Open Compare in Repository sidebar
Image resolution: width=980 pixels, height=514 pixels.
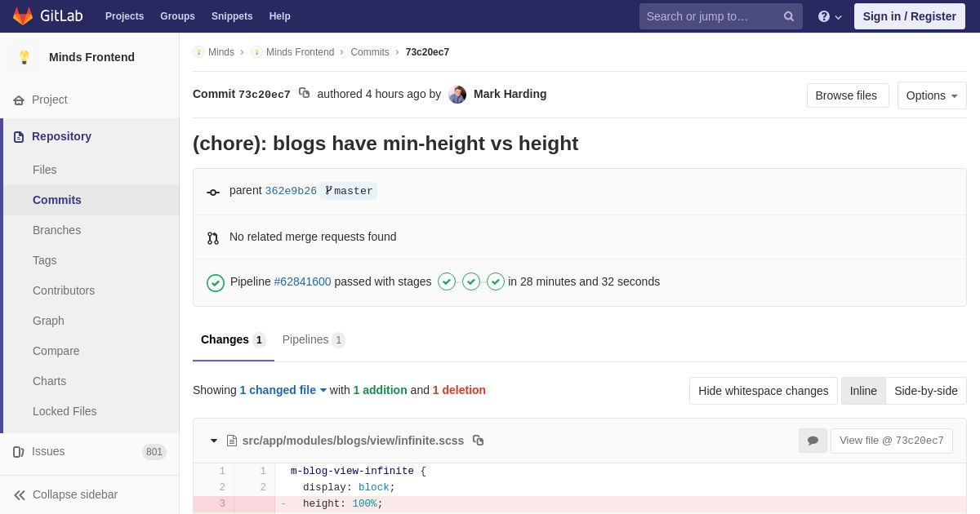click(56, 351)
